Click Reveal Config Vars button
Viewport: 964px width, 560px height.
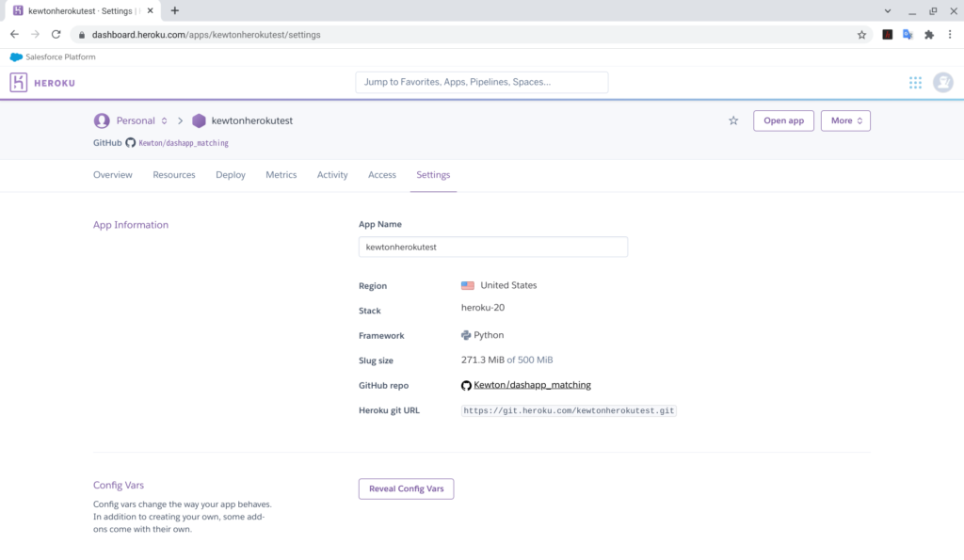coord(406,488)
